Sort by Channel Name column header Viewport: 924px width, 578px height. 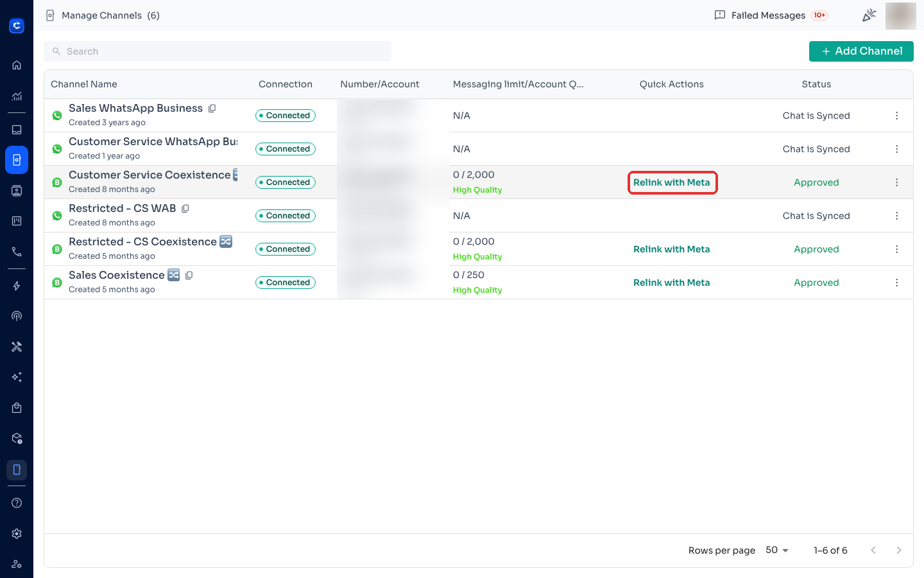(84, 84)
